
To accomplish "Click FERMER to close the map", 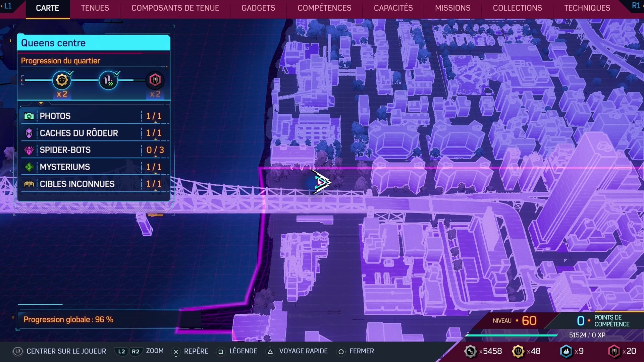I will [x=362, y=351].
